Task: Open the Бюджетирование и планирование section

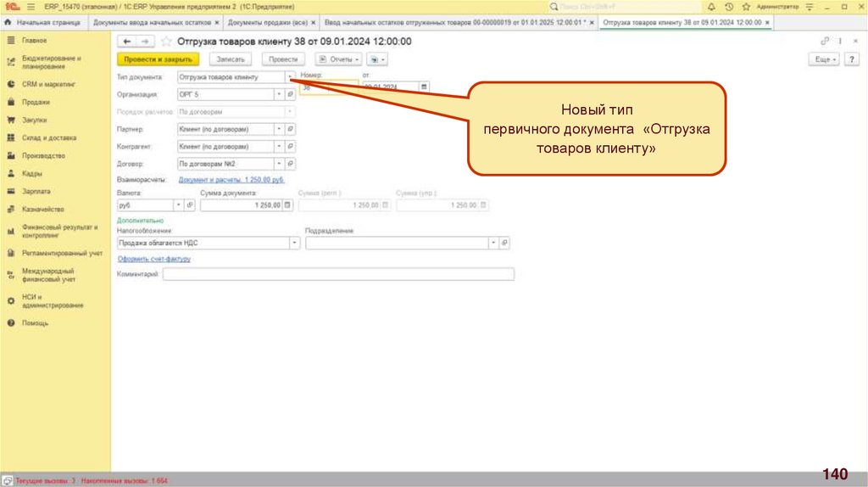Action: (52, 62)
